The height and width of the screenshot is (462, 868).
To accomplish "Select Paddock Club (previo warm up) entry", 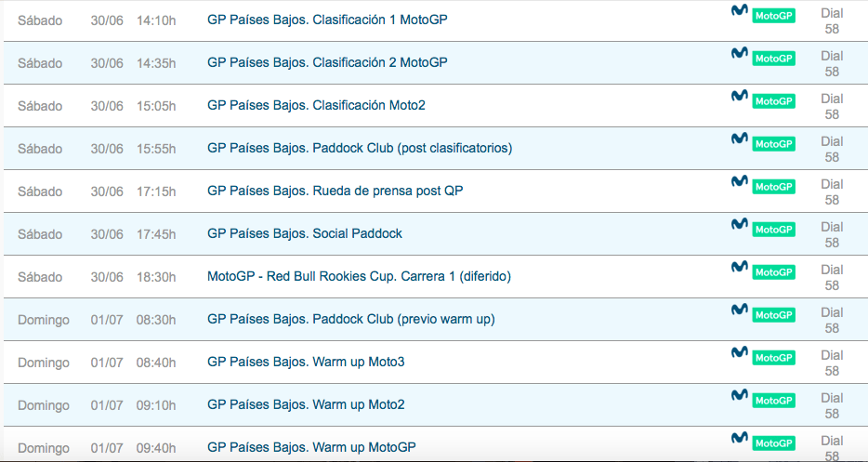I will [x=350, y=319].
